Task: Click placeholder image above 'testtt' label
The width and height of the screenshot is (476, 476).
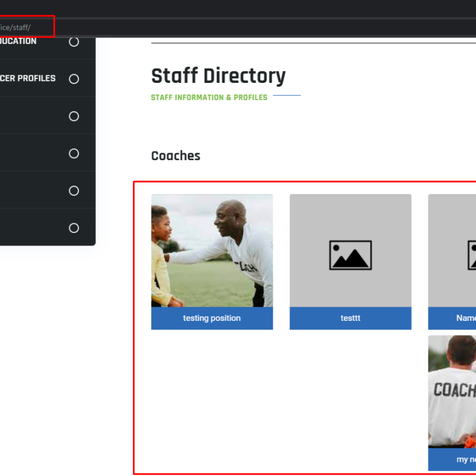Action: click(x=351, y=250)
